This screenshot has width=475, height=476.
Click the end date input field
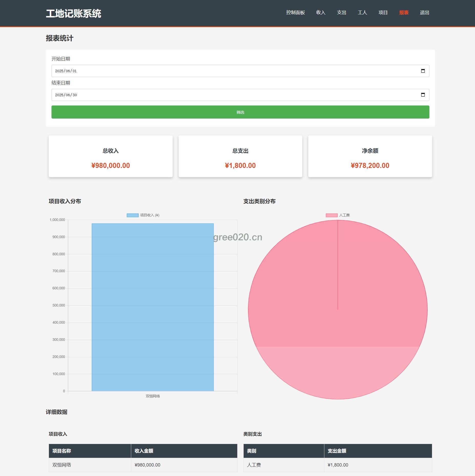tap(205, 95)
